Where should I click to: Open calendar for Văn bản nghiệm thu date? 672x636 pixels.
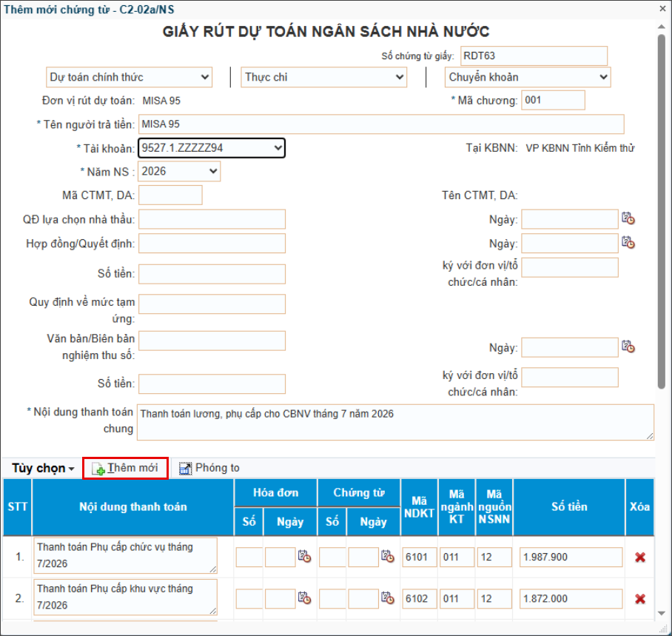pyautogui.click(x=628, y=347)
